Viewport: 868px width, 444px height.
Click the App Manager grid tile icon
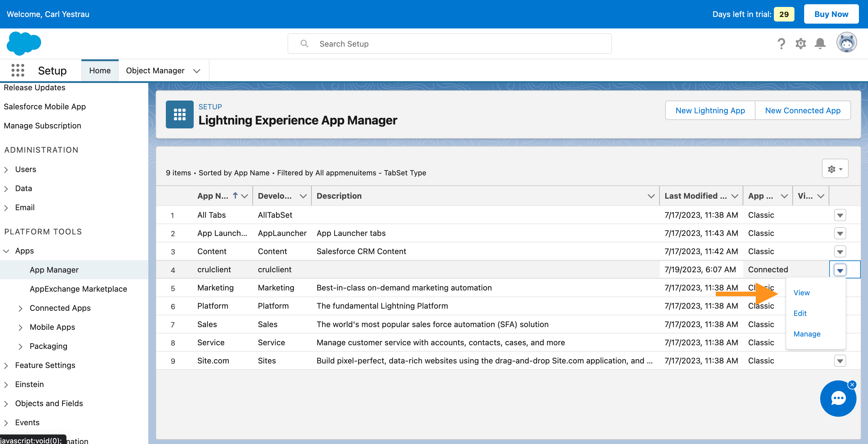(x=179, y=114)
